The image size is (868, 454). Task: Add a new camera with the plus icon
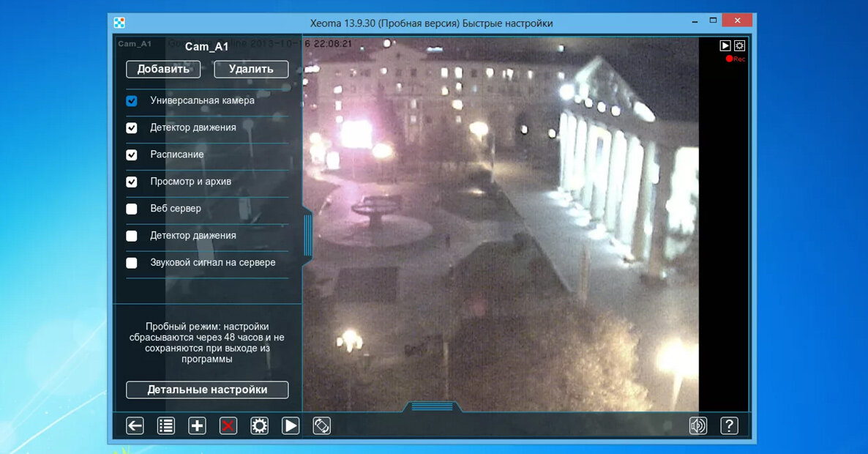(197, 425)
